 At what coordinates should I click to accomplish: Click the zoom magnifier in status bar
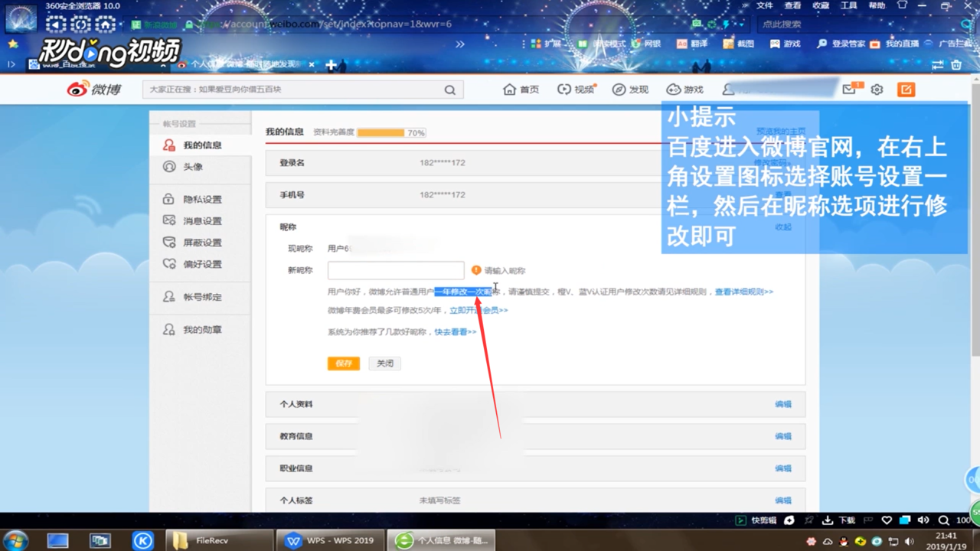tap(944, 520)
